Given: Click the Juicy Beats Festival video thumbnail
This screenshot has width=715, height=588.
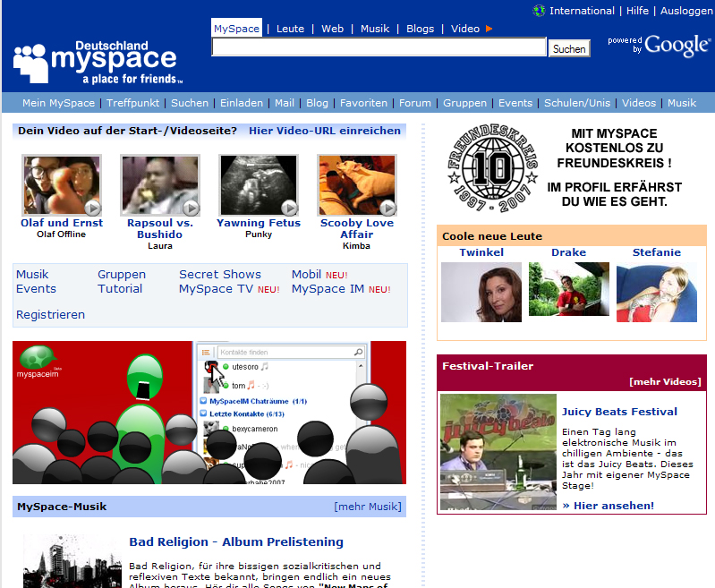Looking at the screenshot, I should [x=498, y=452].
